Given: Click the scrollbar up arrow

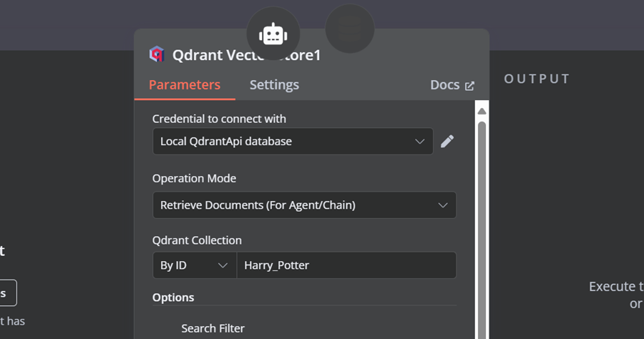Looking at the screenshot, I should (482, 112).
